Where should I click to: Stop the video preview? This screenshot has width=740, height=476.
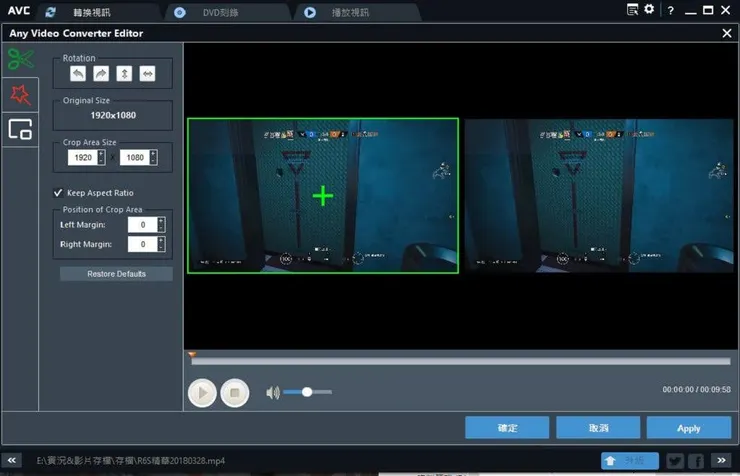pyautogui.click(x=235, y=392)
